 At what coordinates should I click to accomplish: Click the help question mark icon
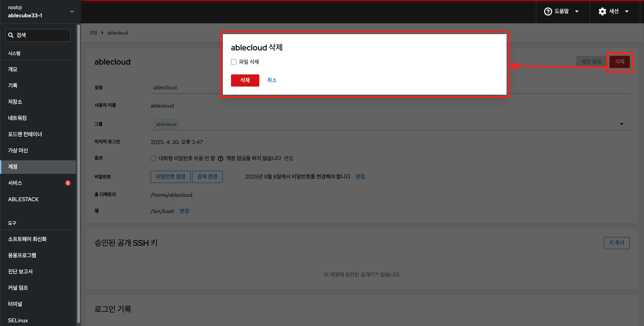[548, 11]
